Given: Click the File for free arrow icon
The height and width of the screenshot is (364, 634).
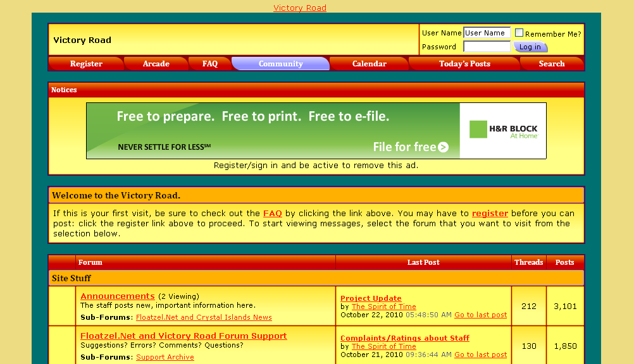Looking at the screenshot, I should point(443,147).
